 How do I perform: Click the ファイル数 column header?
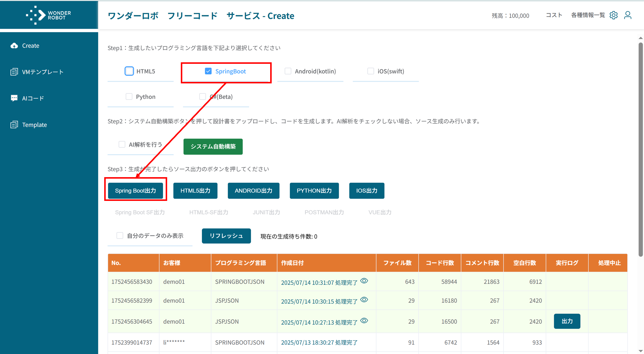[397, 263]
